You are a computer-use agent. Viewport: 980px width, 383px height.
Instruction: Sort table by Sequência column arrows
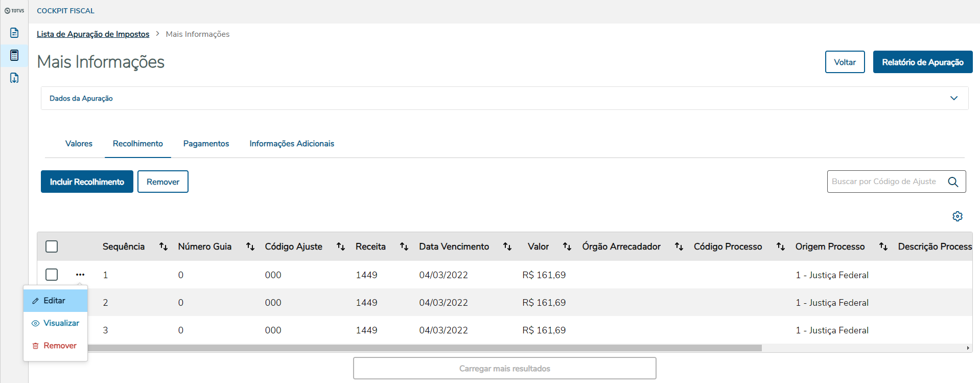click(x=164, y=246)
